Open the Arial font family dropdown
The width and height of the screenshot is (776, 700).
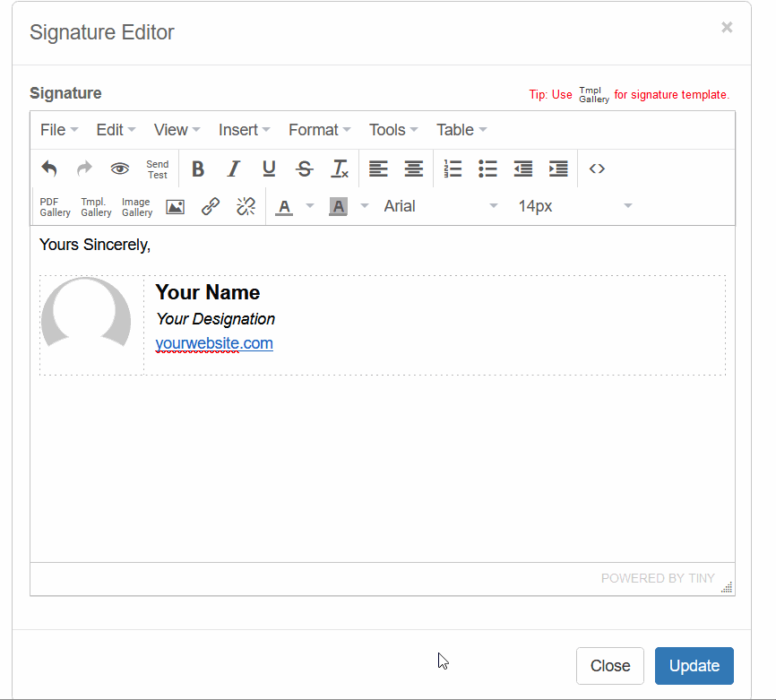click(439, 206)
